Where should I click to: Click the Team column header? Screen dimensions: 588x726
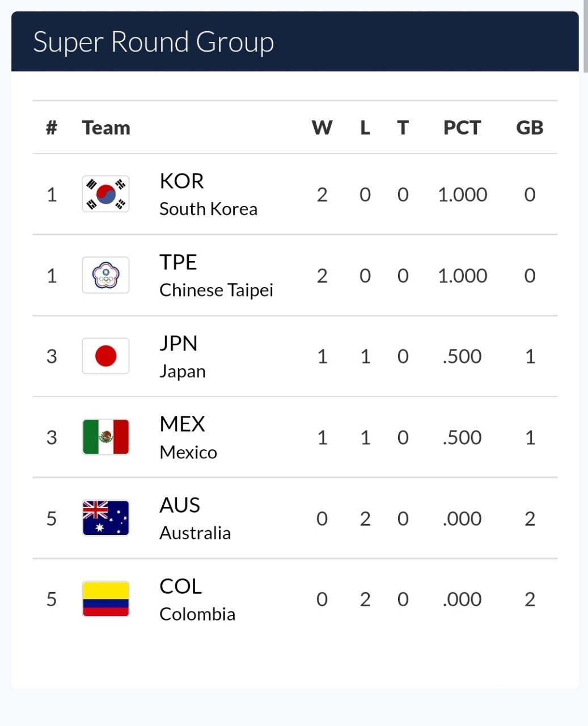(106, 128)
